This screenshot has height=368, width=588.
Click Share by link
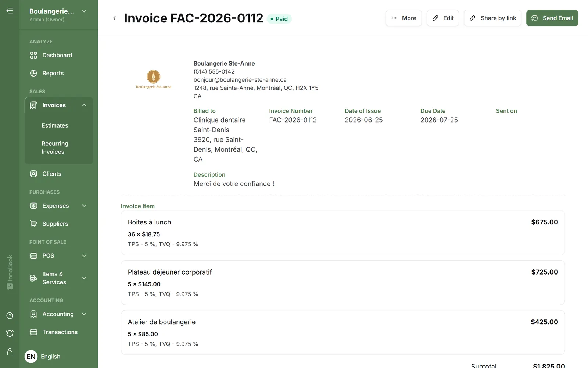492,18
